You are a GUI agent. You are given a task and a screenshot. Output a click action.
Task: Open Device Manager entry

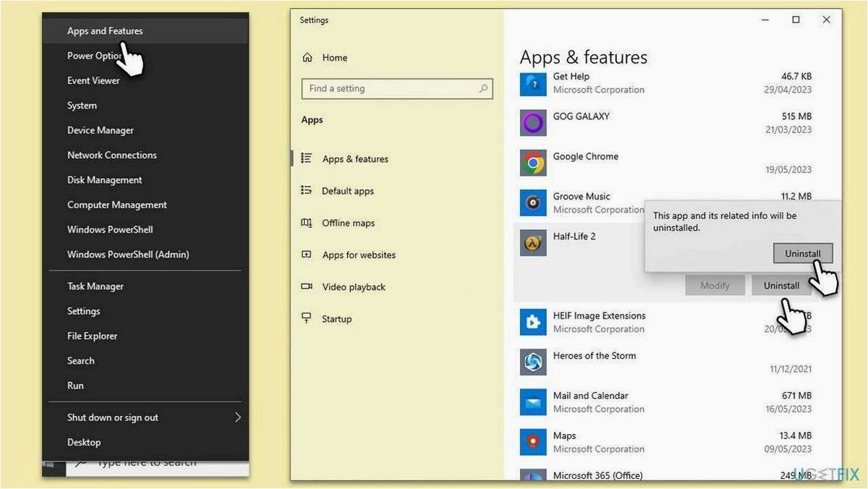101,130
